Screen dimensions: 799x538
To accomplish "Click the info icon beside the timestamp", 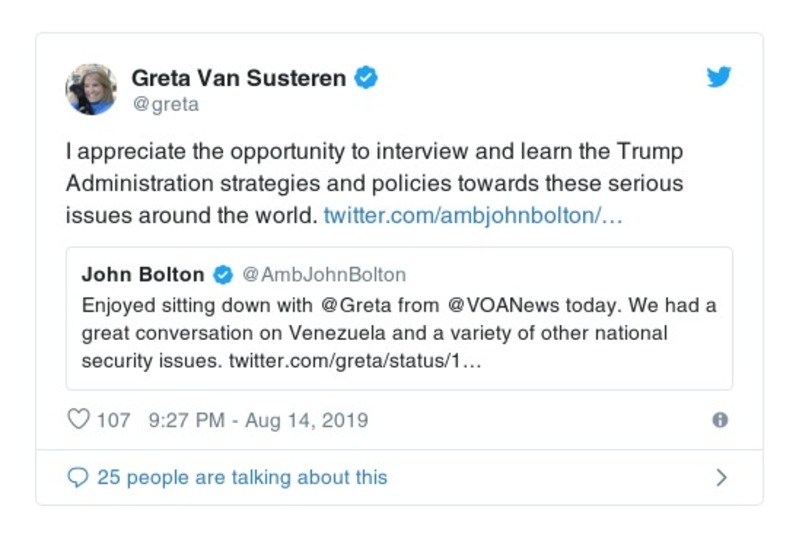I will click(x=720, y=420).
